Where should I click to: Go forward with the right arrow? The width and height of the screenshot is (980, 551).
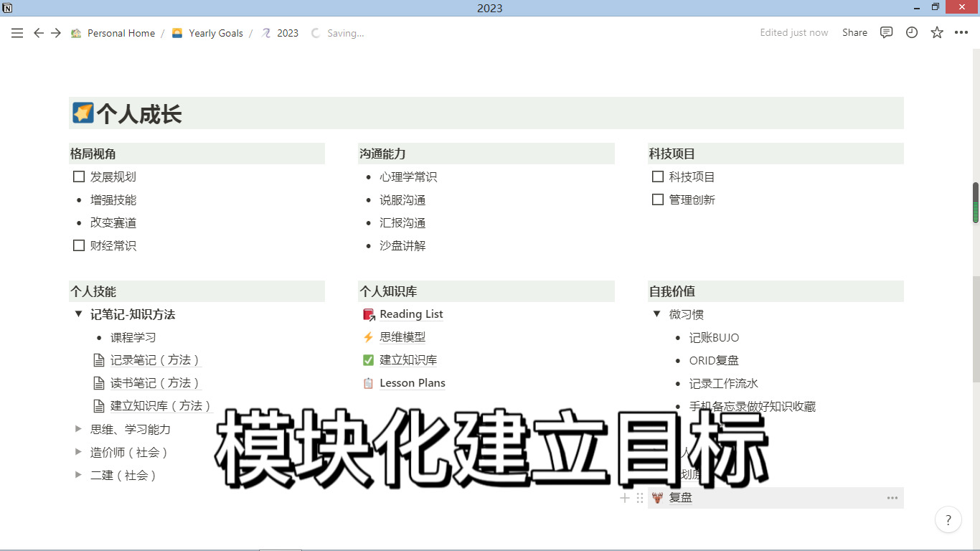(56, 33)
